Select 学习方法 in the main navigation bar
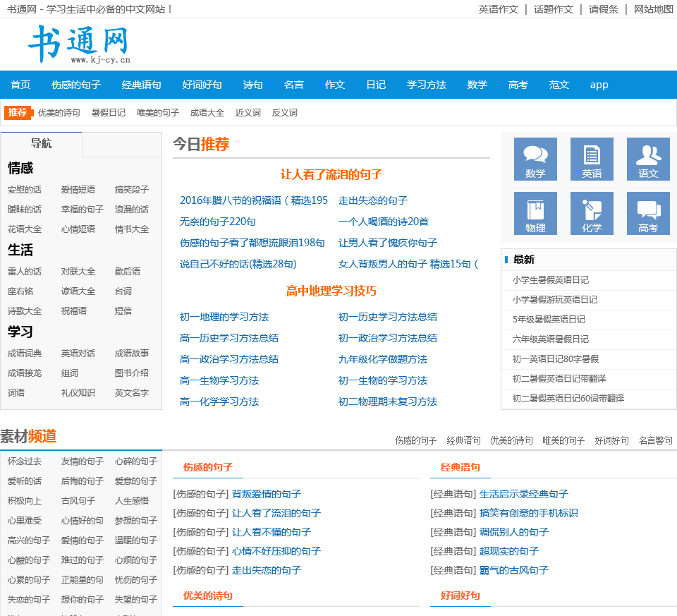Image resolution: width=677 pixels, height=616 pixels. pos(427,85)
